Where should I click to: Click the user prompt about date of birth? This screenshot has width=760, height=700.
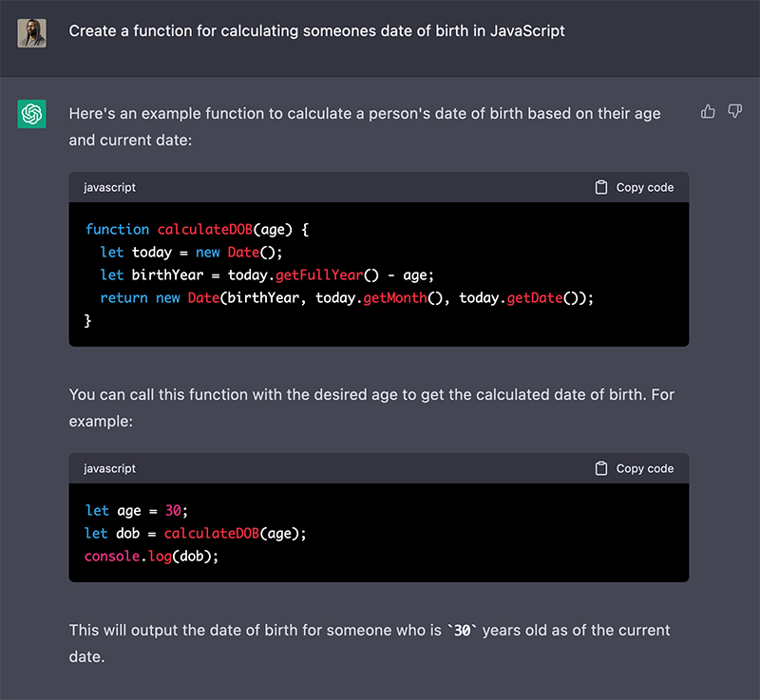pyautogui.click(x=316, y=31)
